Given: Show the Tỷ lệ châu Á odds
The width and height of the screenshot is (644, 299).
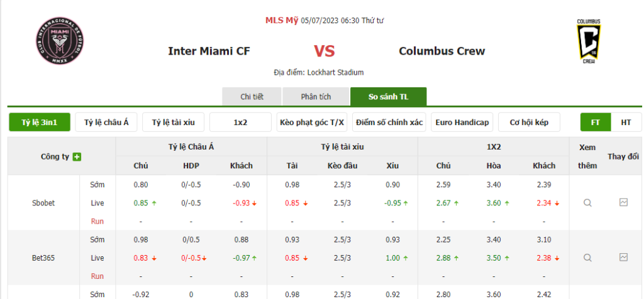Looking at the screenshot, I should tap(106, 122).
